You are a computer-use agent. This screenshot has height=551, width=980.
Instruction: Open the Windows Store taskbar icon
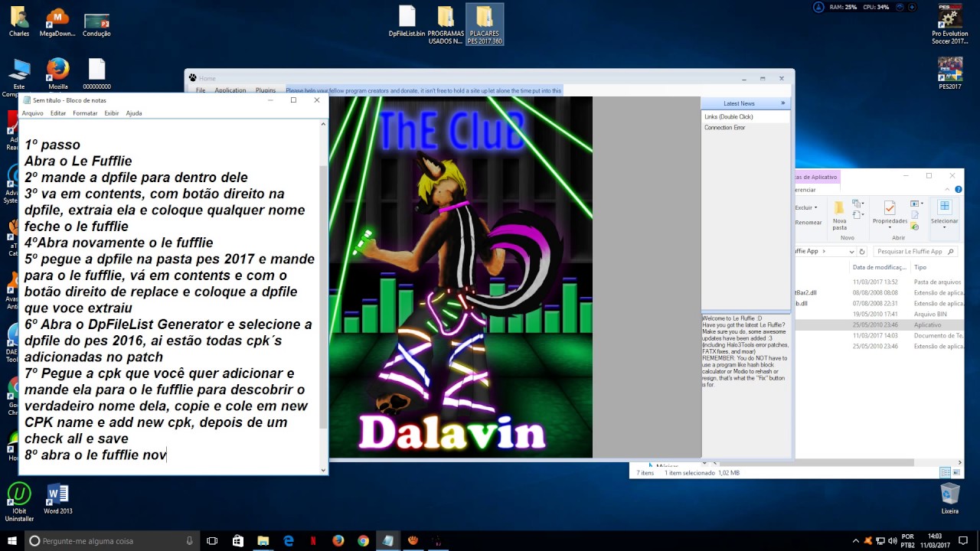coord(238,540)
